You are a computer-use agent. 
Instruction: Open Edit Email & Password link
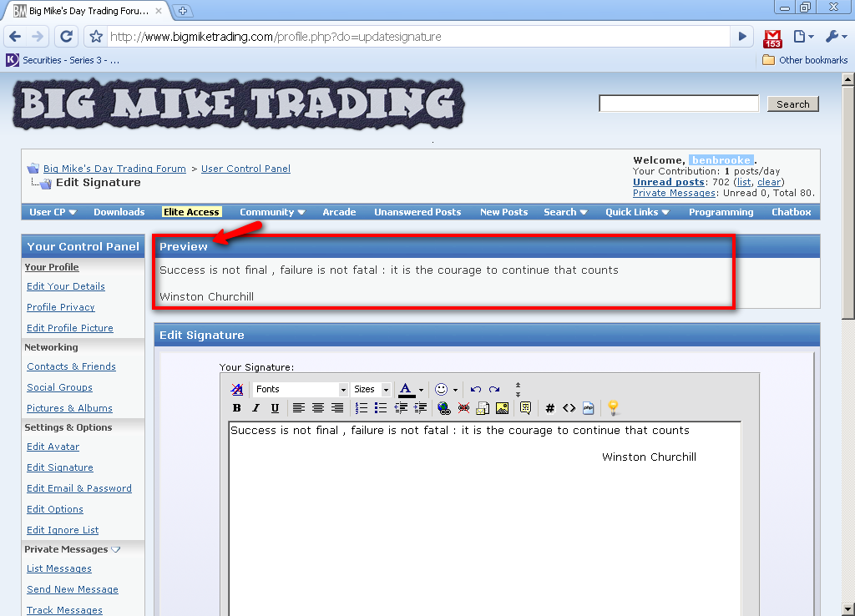79,488
